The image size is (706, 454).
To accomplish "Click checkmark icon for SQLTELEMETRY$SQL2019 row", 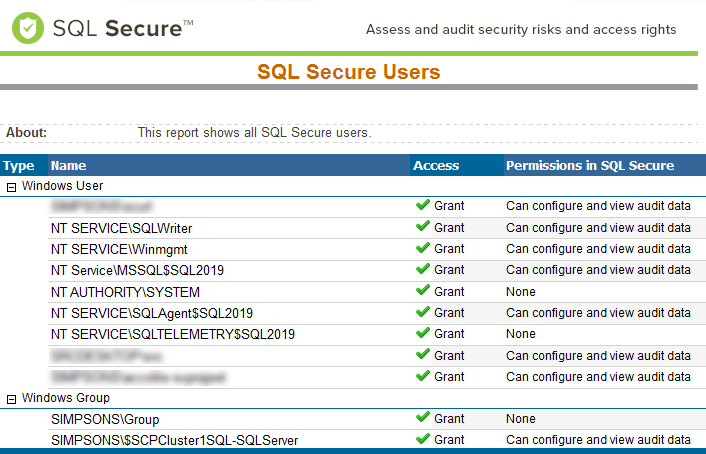I will 423,333.
